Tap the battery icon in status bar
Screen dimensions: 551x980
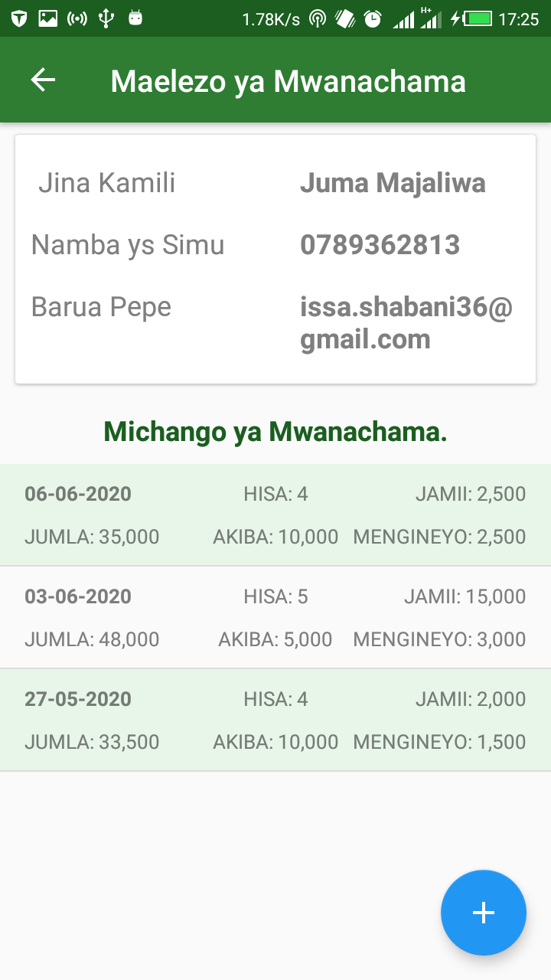[478, 18]
